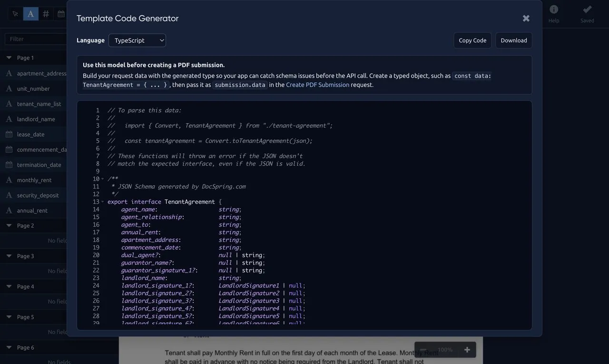Collapse the Page 6 section

(x=9, y=347)
